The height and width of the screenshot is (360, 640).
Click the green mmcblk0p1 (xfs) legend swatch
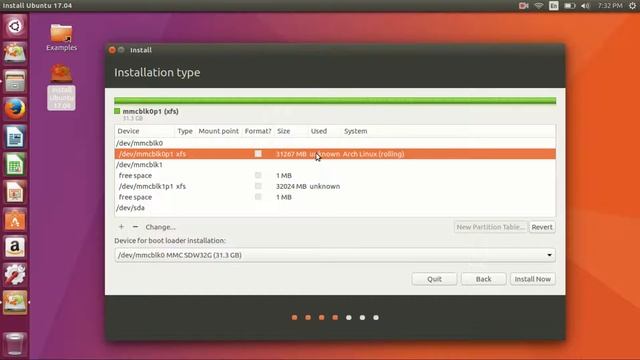coord(117,111)
